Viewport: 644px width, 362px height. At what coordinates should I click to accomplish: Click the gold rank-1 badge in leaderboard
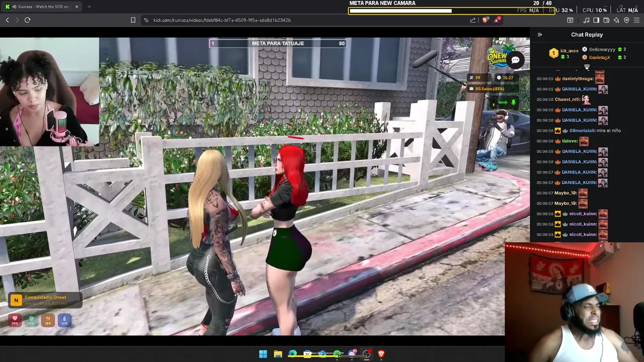(553, 53)
